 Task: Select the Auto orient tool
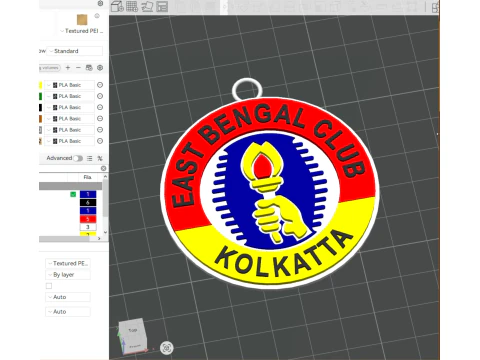[147, 6]
